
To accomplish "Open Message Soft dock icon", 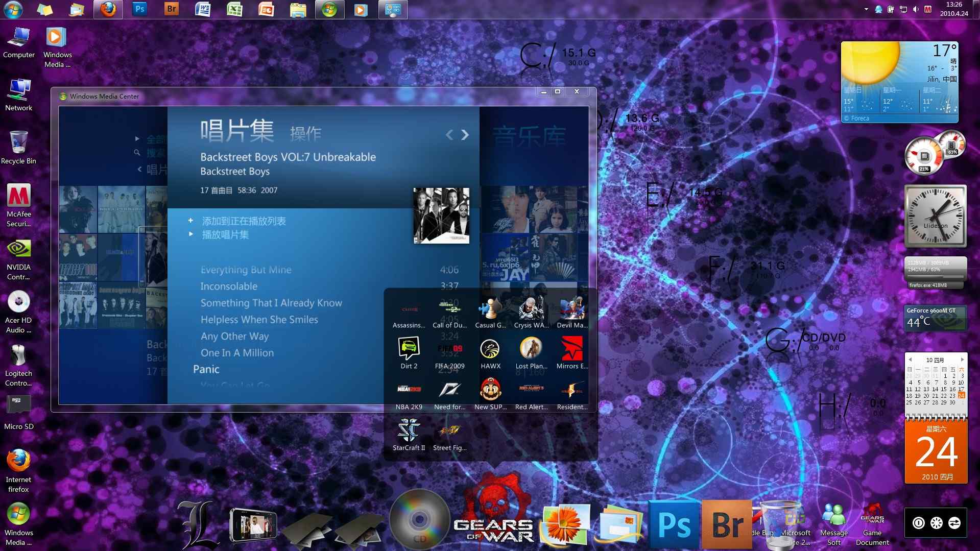I will [x=833, y=525].
